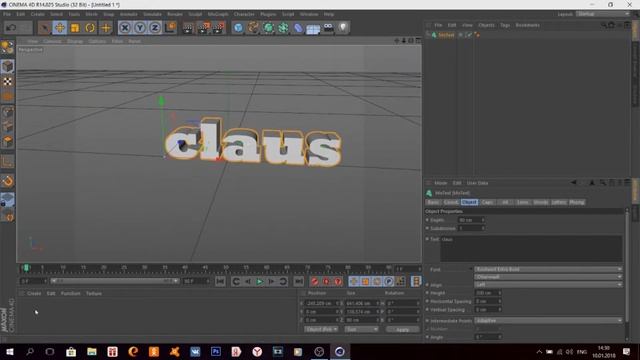The width and height of the screenshot is (640, 360).
Task: Switch to the Basic tab
Action: (x=433, y=202)
